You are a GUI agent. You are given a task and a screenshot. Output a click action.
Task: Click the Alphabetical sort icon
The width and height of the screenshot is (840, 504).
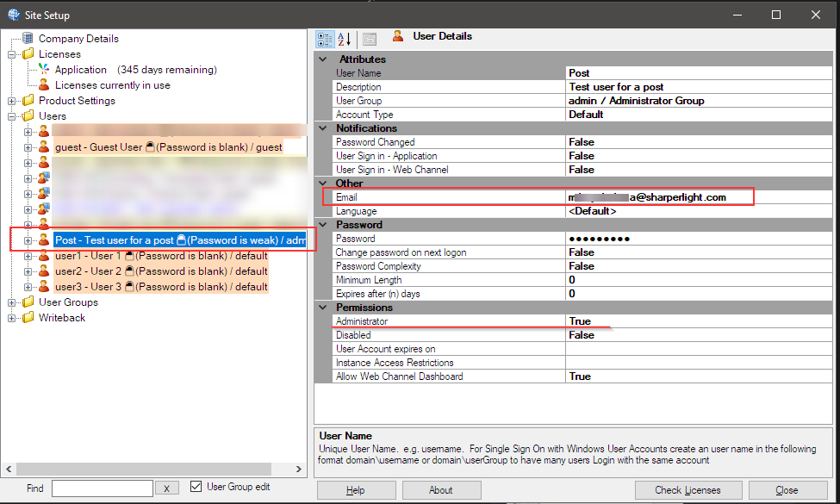pyautogui.click(x=344, y=39)
